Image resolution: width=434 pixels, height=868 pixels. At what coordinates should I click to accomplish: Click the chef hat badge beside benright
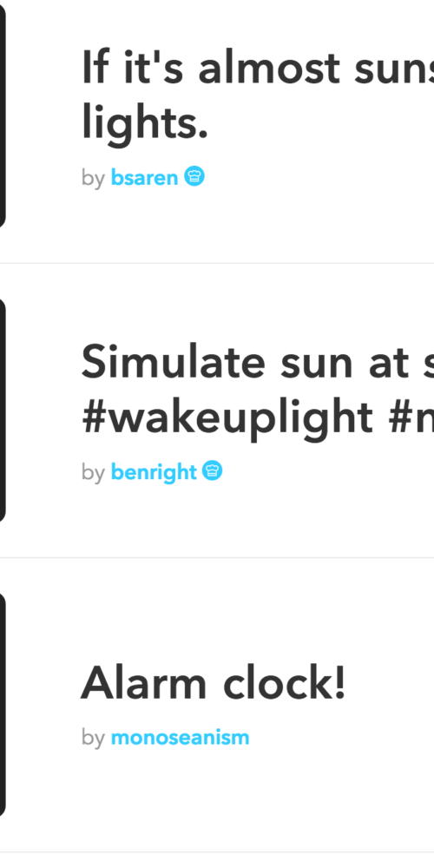[213, 471]
